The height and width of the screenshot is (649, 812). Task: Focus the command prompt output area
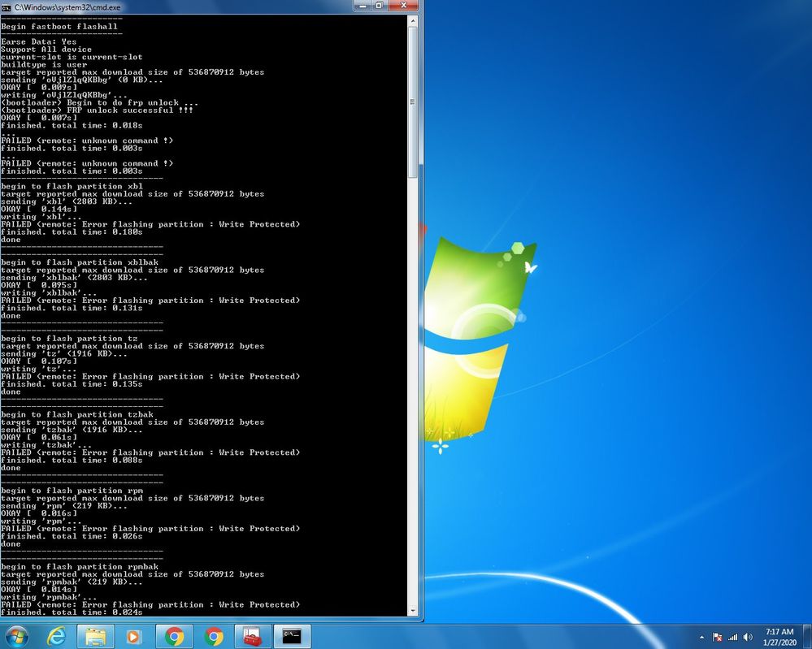(x=203, y=325)
